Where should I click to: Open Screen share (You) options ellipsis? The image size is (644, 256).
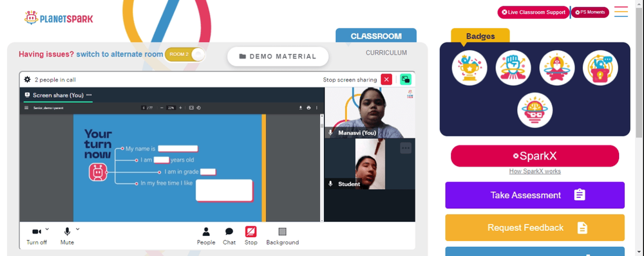[x=89, y=95]
